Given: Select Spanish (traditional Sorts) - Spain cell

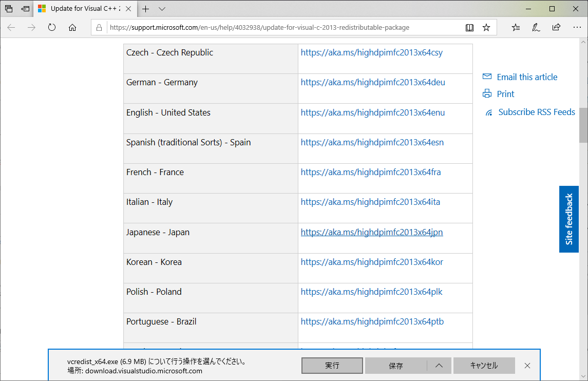Looking at the screenshot, I should pos(211,148).
